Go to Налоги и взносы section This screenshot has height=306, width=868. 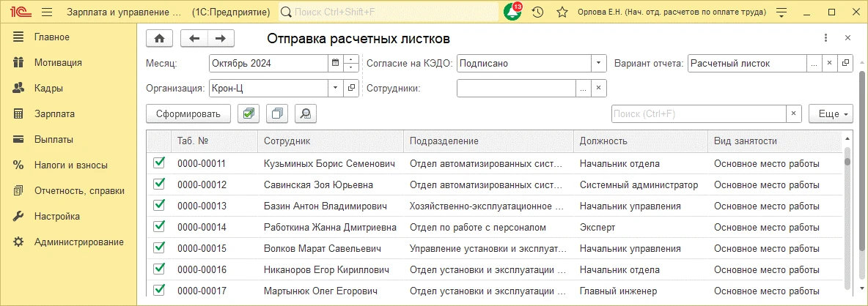[70, 165]
